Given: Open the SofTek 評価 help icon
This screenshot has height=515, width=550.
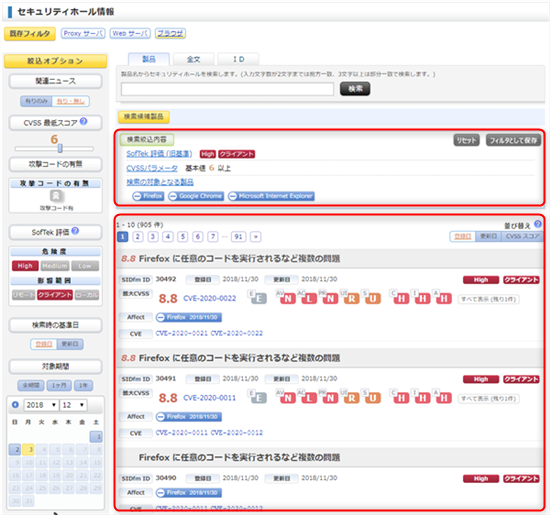Looking at the screenshot, I should 75,231.
